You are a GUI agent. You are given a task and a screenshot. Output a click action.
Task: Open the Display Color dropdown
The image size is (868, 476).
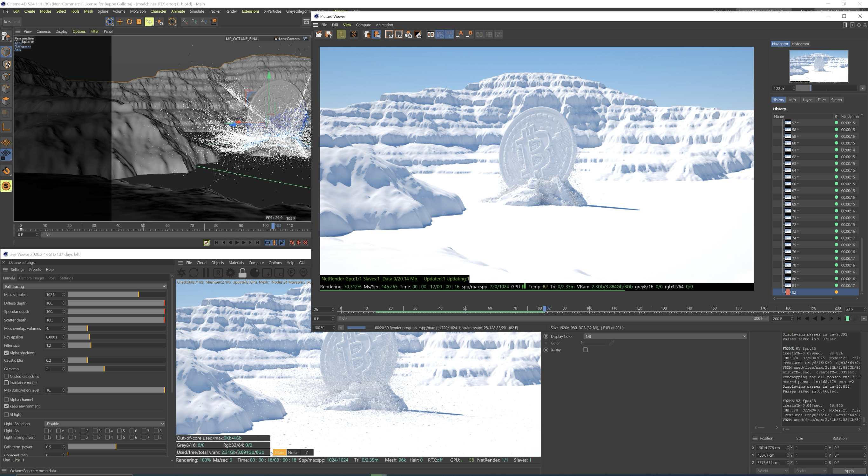[665, 336]
